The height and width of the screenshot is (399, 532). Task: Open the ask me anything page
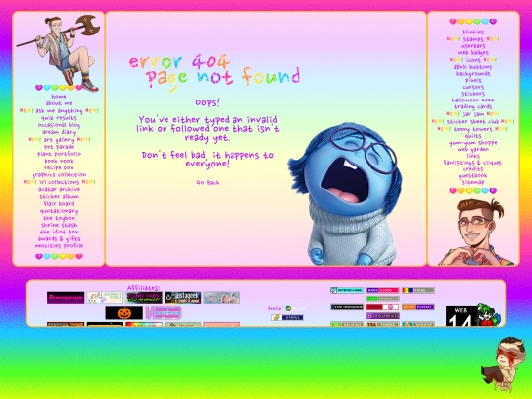pos(59,111)
